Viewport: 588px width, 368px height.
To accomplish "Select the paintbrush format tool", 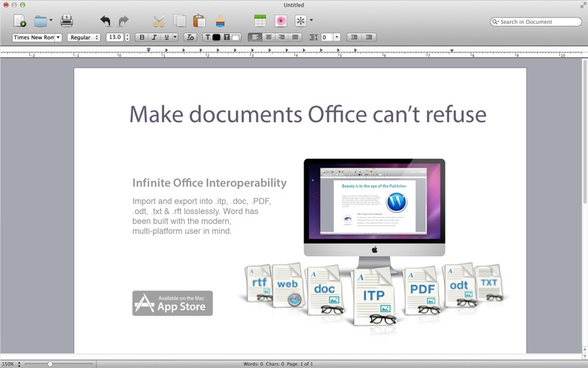I will point(220,21).
